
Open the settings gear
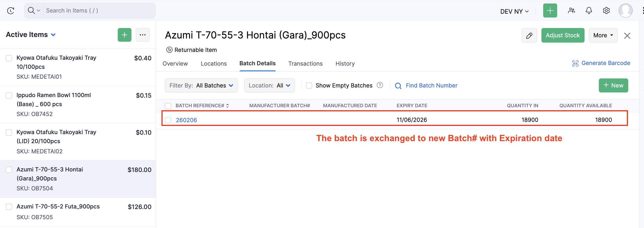coord(606,11)
